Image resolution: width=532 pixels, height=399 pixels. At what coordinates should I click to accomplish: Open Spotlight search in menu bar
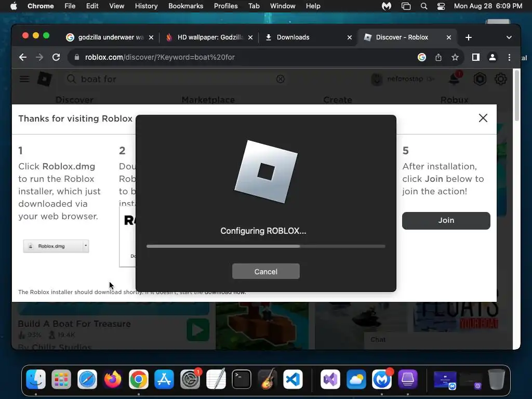coord(424,6)
